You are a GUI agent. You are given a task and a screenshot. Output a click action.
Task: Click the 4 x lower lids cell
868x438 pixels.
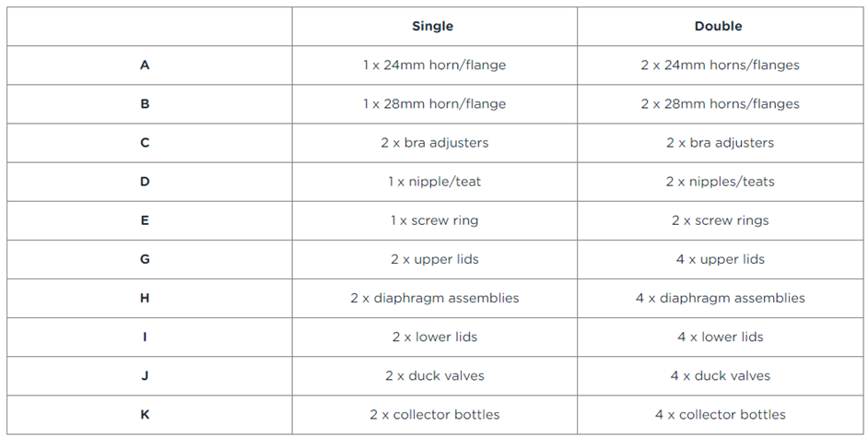click(720, 337)
